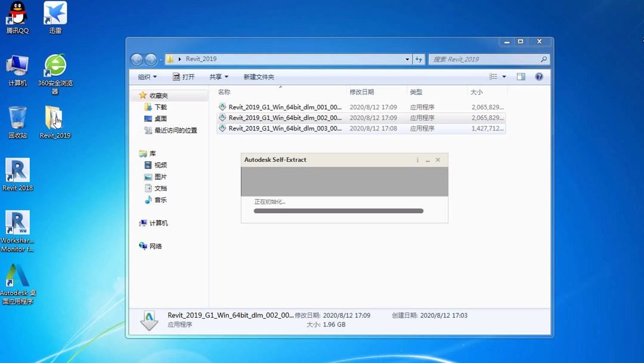Click 新建文件夹 to create a folder
The height and width of the screenshot is (363, 644).
(x=258, y=76)
